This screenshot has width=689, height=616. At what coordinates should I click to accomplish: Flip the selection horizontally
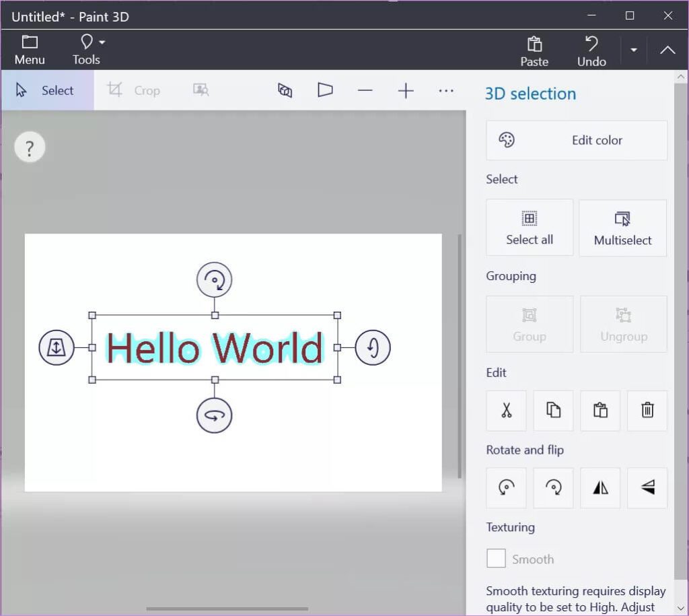click(600, 487)
